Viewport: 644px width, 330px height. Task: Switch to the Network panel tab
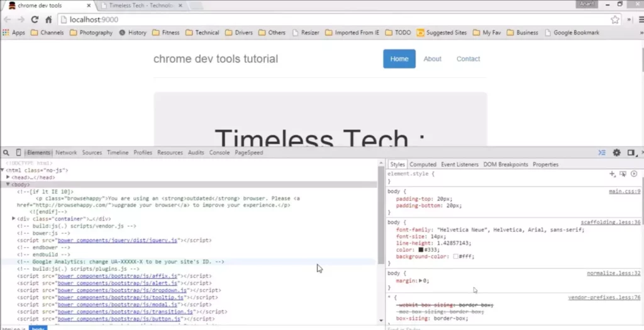tap(66, 153)
